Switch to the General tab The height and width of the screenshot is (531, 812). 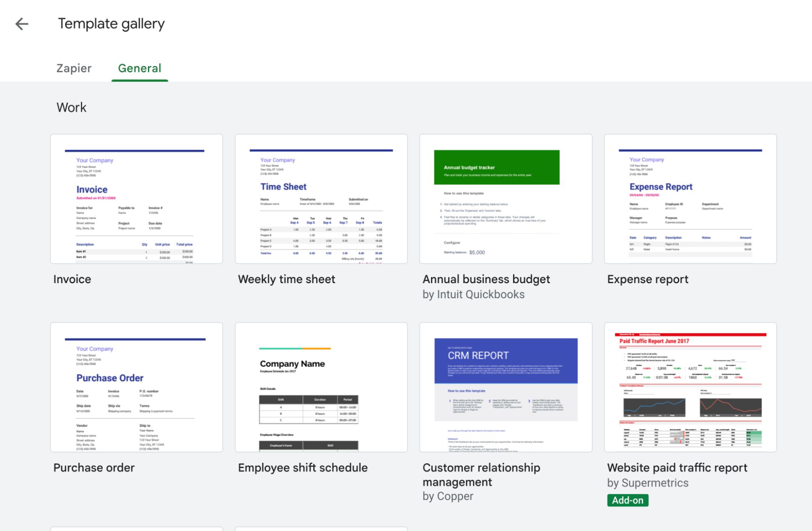(140, 68)
